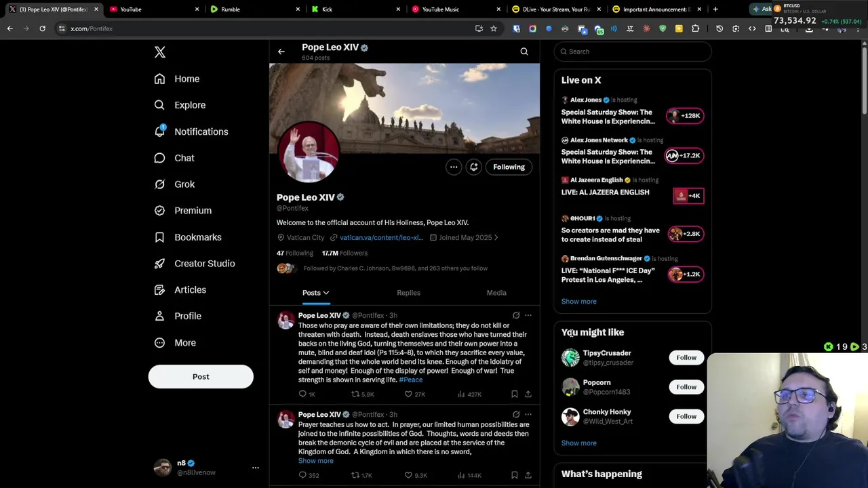Open Grok in the sidebar
Viewport: 868px width, 488px height.
[x=174, y=184]
